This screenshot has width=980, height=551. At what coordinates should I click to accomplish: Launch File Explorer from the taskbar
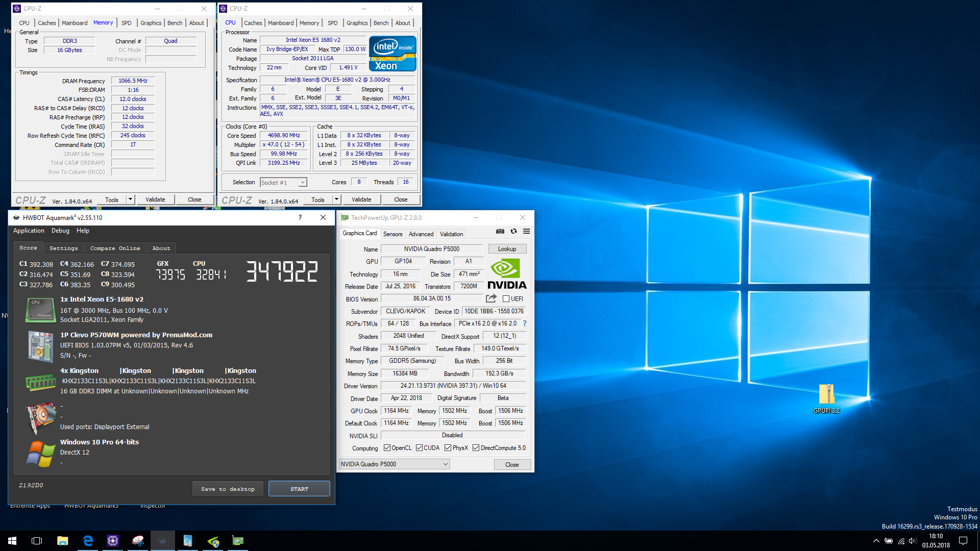click(x=62, y=541)
